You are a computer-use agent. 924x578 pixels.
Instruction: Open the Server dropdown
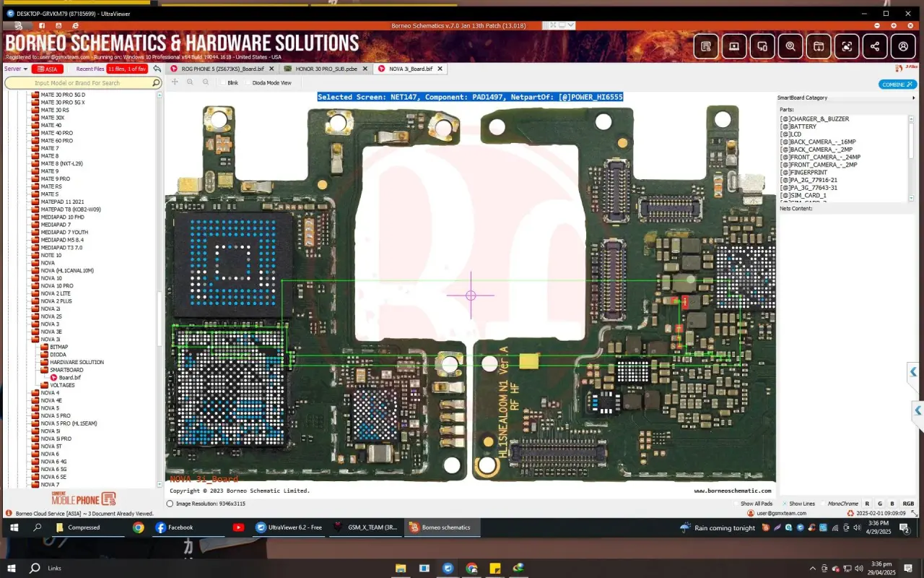click(x=16, y=69)
